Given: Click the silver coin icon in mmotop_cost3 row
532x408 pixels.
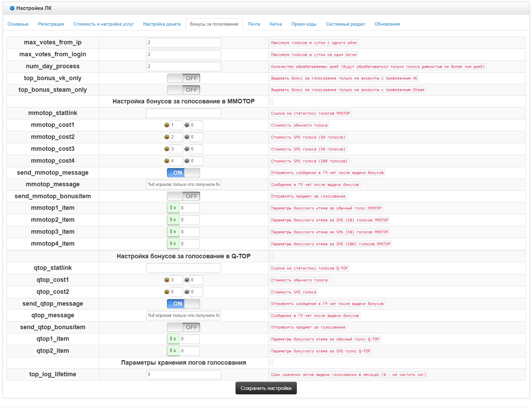Looking at the screenshot, I should pos(186,149).
